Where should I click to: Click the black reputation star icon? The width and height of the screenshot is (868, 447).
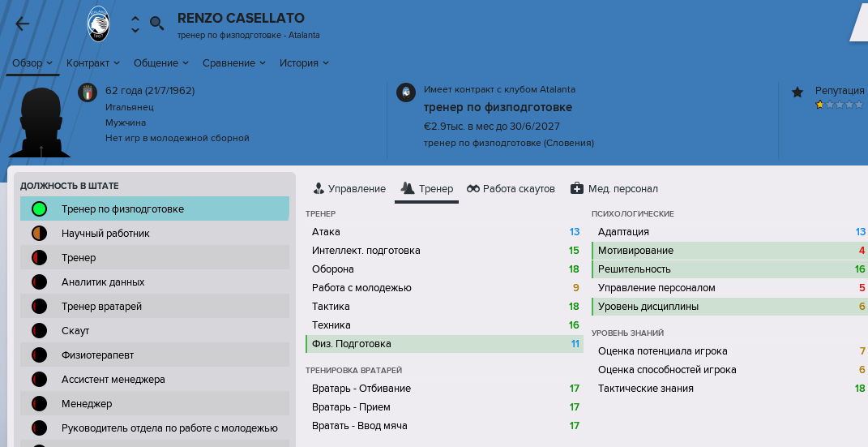797,92
